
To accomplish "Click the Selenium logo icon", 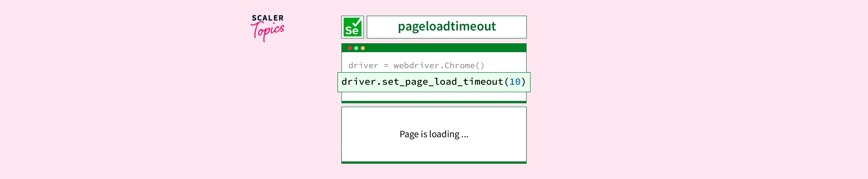I will coord(352,27).
